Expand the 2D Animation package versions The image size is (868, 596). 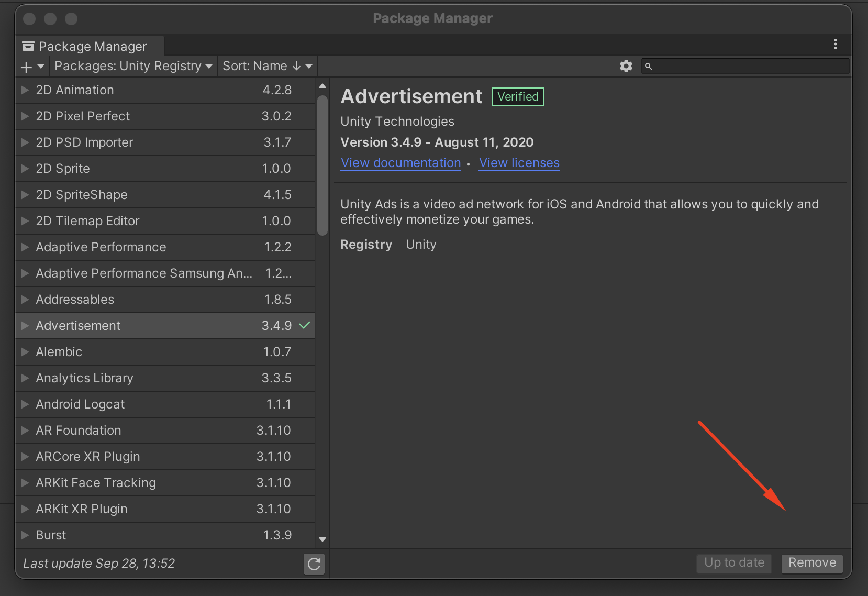pyautogui.click(x=25, y=90)
